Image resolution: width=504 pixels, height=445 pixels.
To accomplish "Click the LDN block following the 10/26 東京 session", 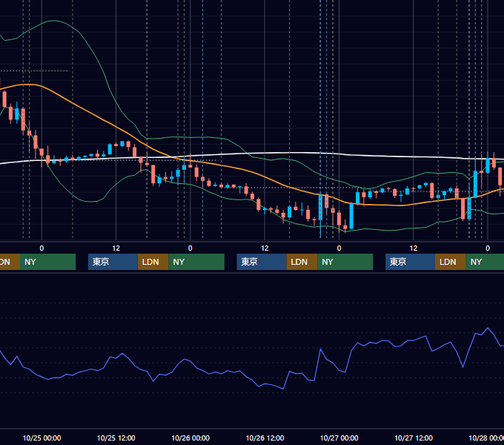I will [x=302, y=262].
